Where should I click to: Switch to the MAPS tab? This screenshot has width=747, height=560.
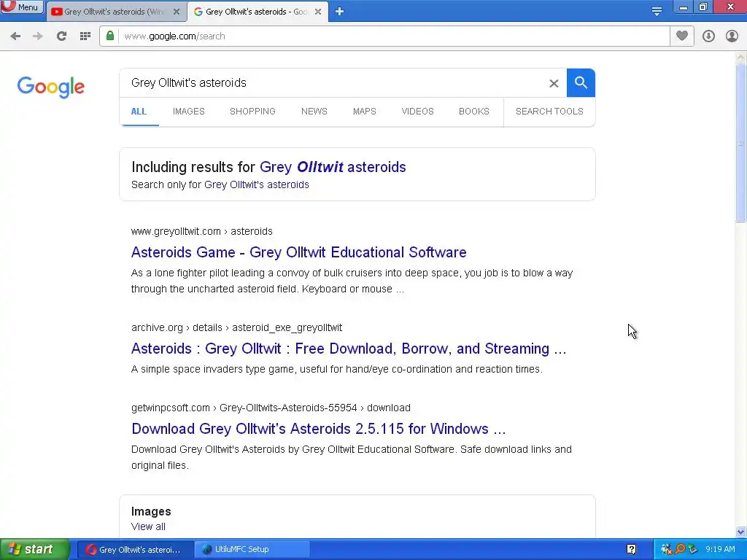(x=365, y=112)
